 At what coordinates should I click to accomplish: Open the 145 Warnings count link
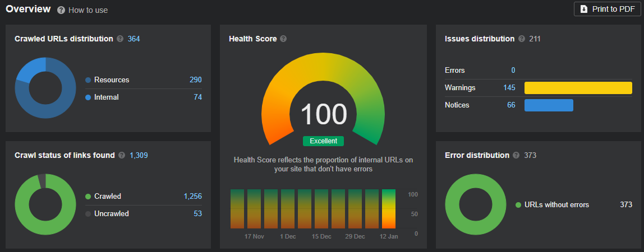pyautogui.click(x=509, y=88)
